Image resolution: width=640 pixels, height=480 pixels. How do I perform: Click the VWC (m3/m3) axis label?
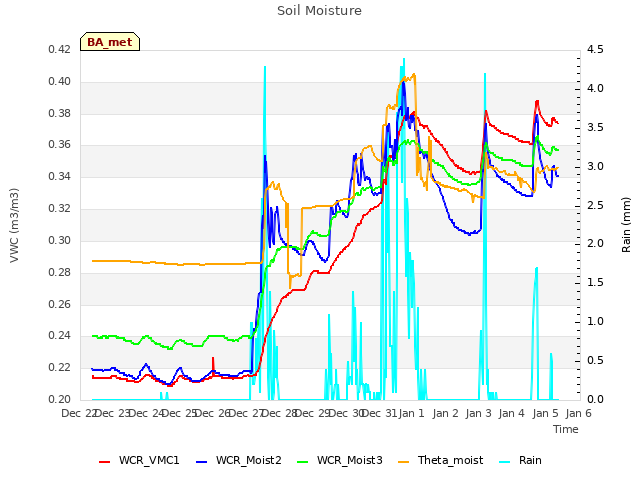[x=14, y=225]
